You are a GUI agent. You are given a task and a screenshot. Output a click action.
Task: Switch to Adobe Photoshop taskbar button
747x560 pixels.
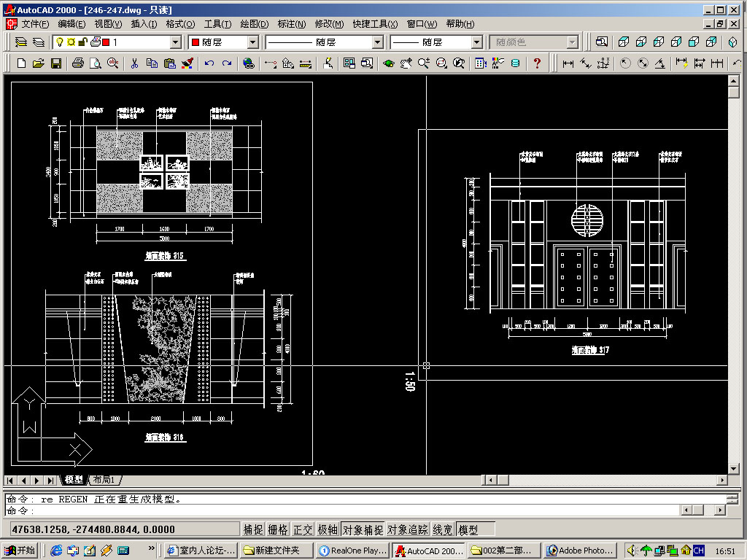tap(580, 551)
